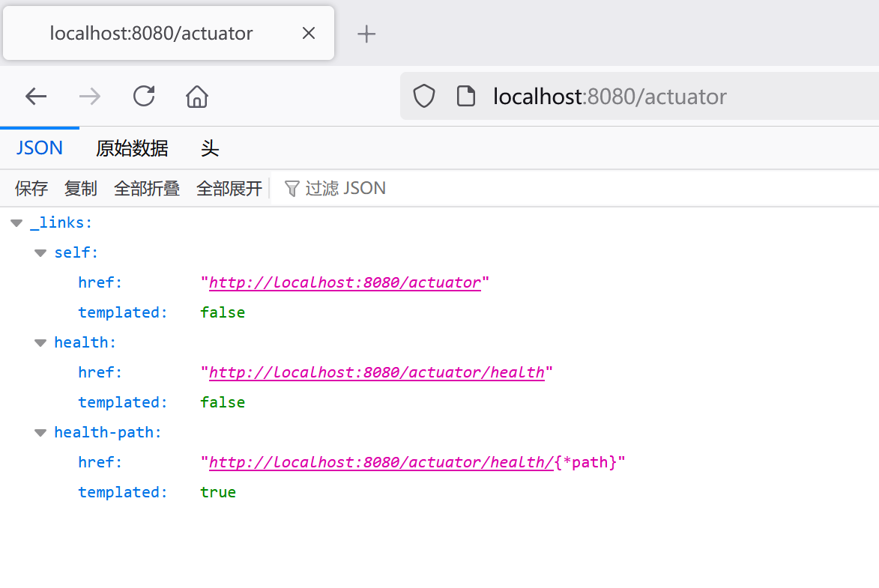The height and width of the screenshot is (588, 879).
Task: Click the page info document icon
Action: 466,96
